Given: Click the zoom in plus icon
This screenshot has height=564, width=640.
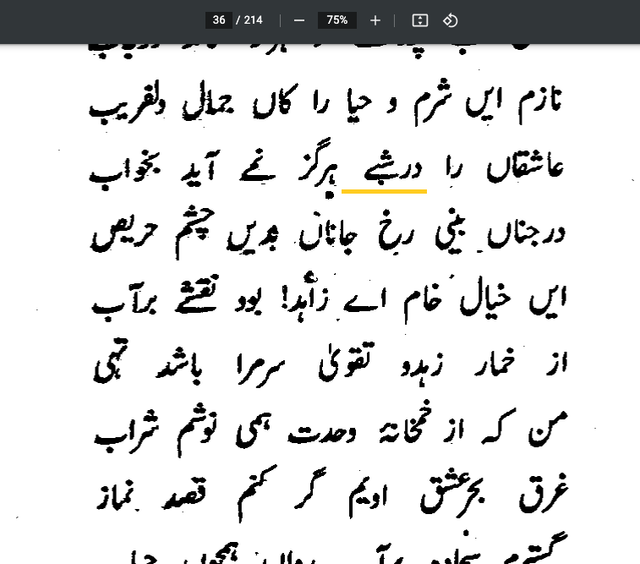Looking at the screenshot, I should [375, 20].
